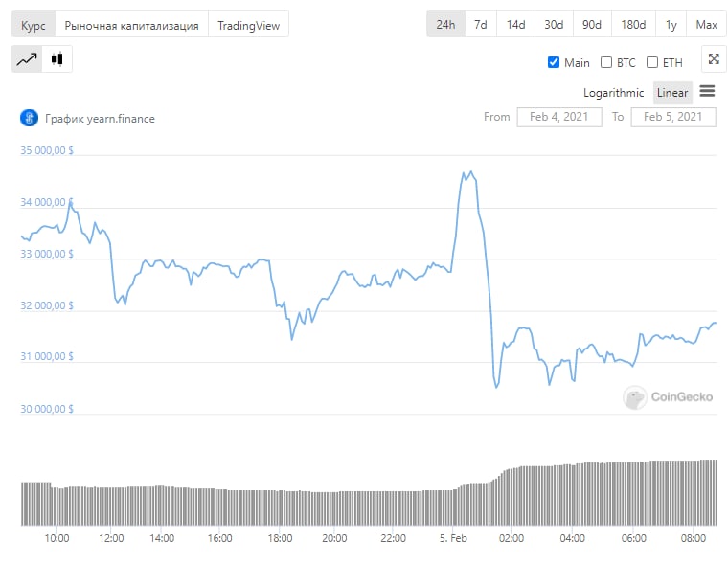Select the 180d time range
The width and height of the screenshot is (728, 563).
[x=633, y=24]
